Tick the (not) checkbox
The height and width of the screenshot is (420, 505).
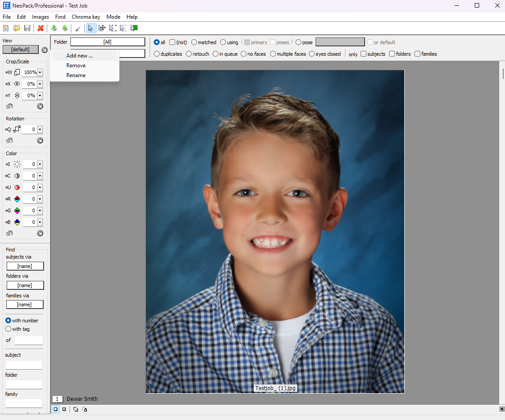pos(172,42)
